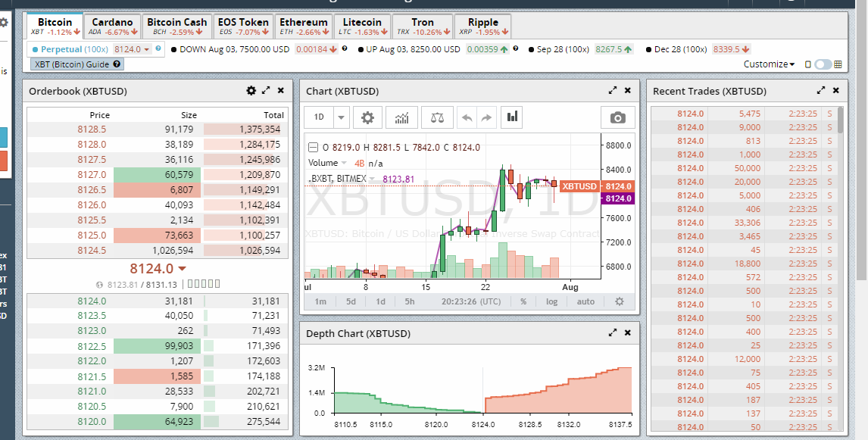Switch to the Ripple tab

483,27
